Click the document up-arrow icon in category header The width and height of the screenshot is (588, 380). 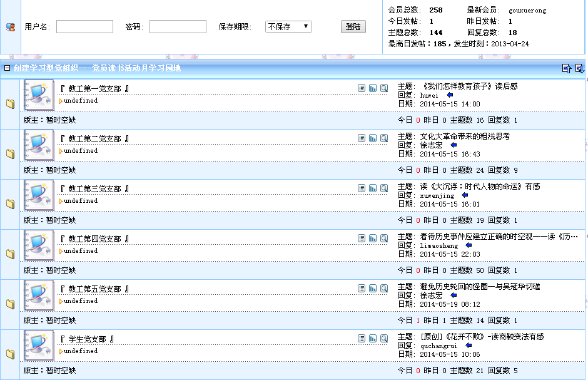567,68
